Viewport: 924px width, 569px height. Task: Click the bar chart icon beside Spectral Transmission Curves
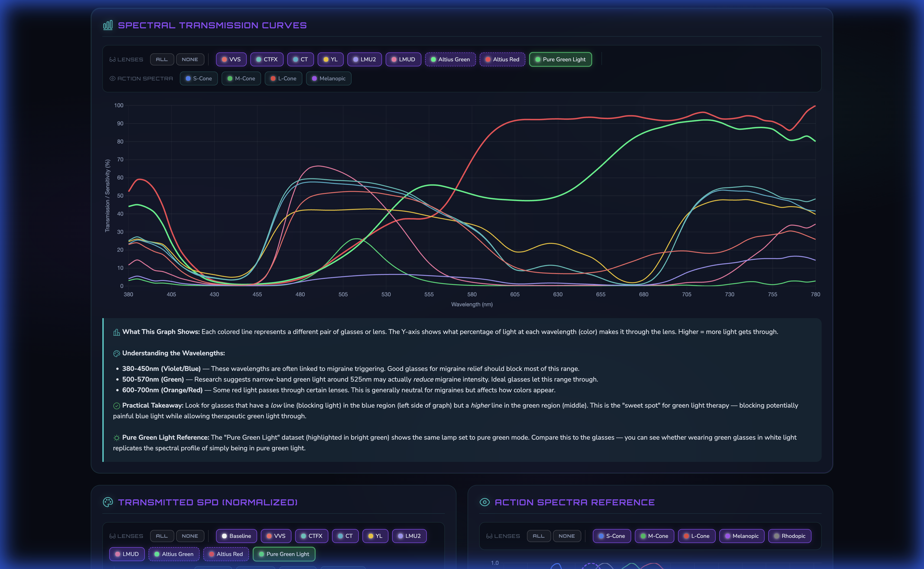click(108, 25)
